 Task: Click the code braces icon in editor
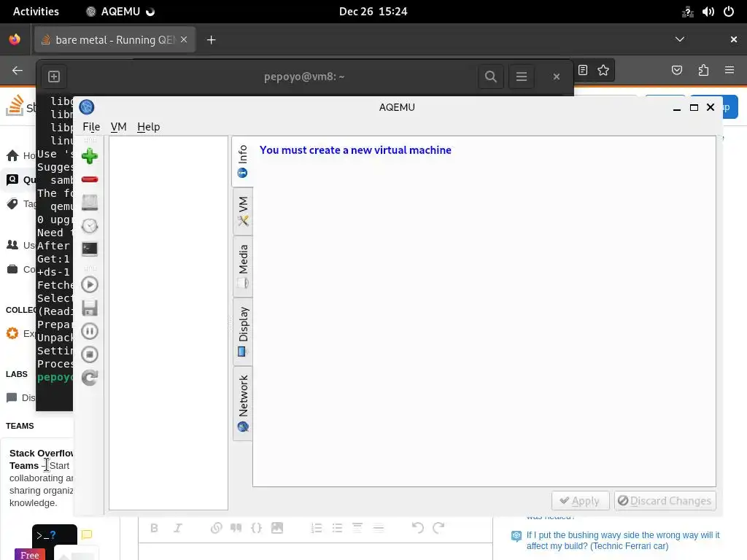click(256, 528)
